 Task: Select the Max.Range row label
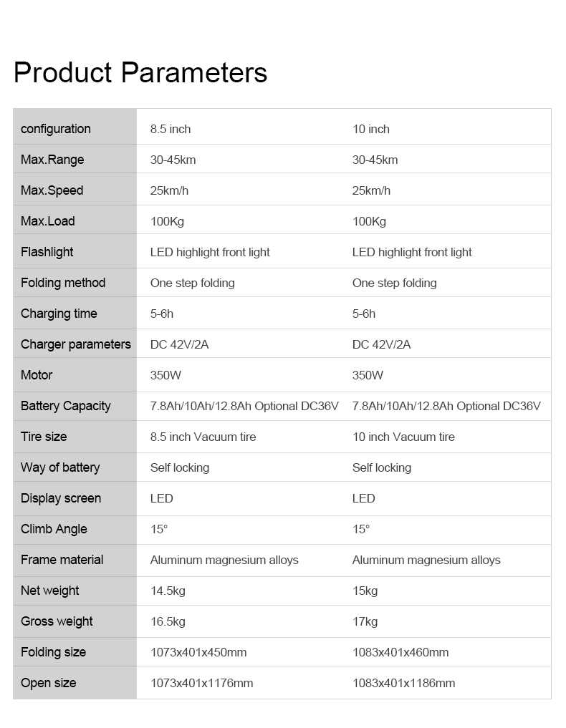[52, 160]
